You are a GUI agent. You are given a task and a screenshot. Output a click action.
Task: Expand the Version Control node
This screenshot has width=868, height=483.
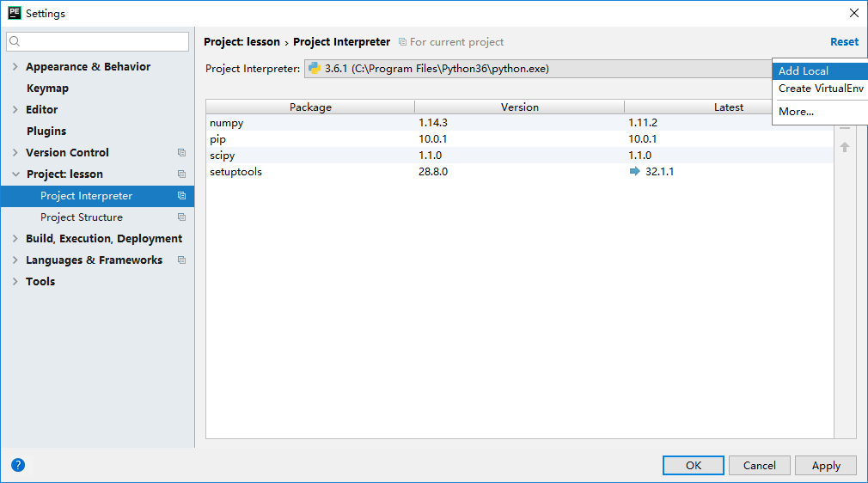[x=15, y=152]
